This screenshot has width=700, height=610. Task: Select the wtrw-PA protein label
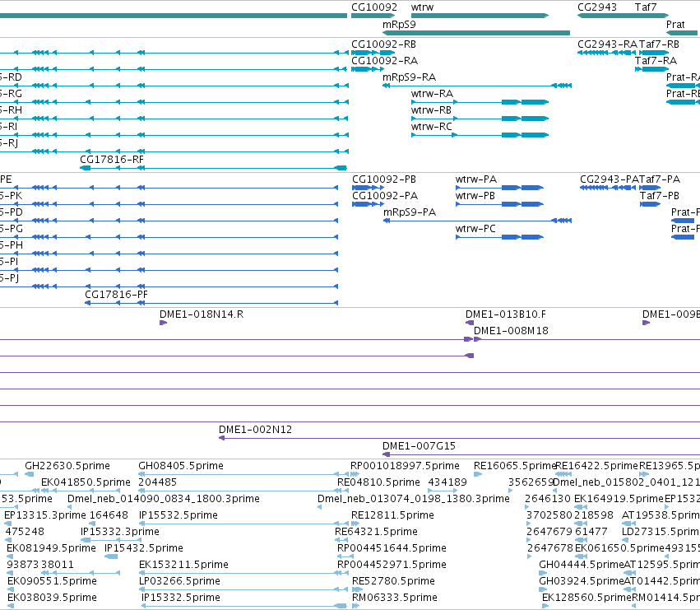point(476,179)
